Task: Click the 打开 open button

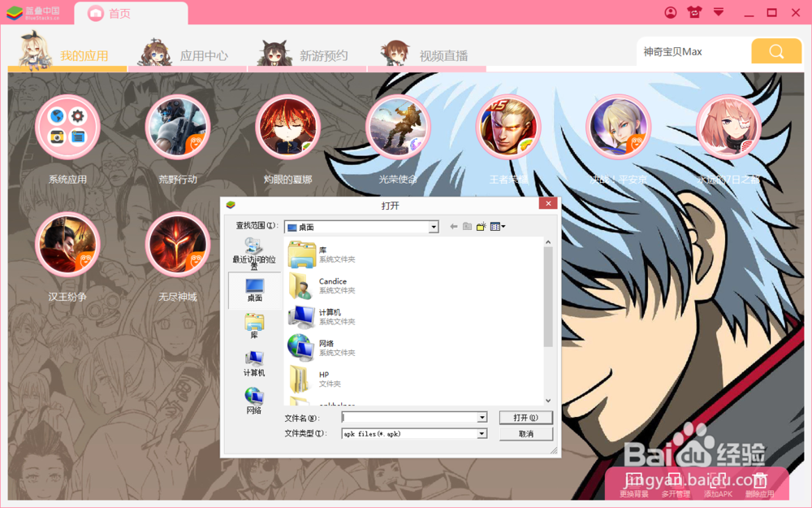Action: point(525,417)
